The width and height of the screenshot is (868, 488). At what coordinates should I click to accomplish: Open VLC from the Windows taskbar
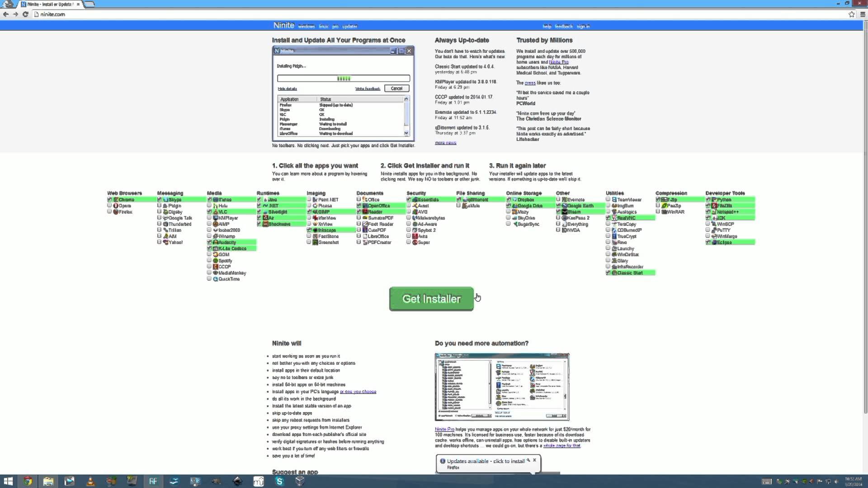pyautogui.click(x=90, y=481)
